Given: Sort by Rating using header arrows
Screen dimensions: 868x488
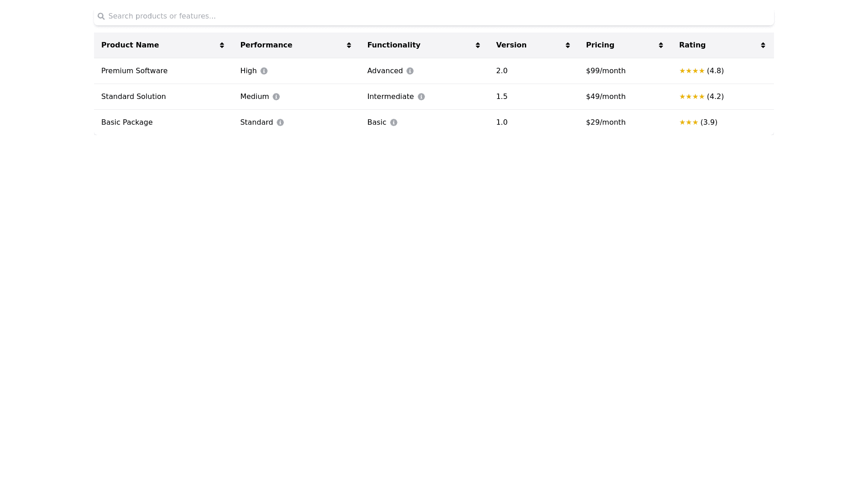Looking at the screenshot, I should point(763,45).
